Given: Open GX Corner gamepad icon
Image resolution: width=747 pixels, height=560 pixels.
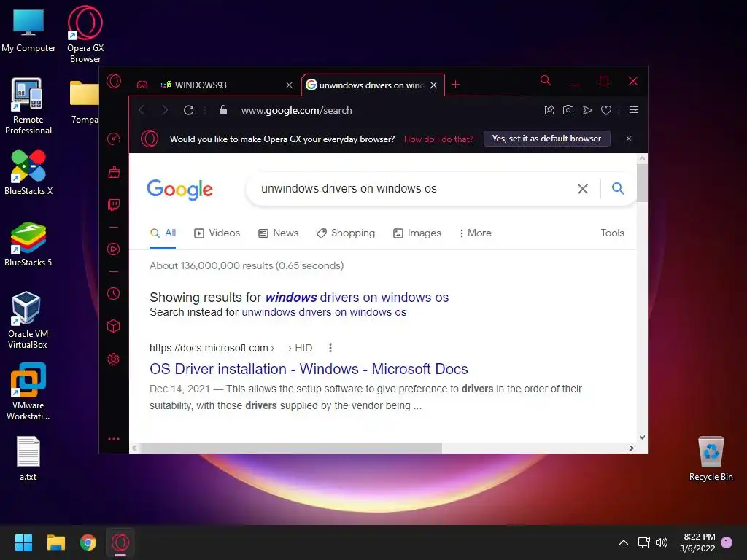Looking at the screenshot, I should click(142, 85).
